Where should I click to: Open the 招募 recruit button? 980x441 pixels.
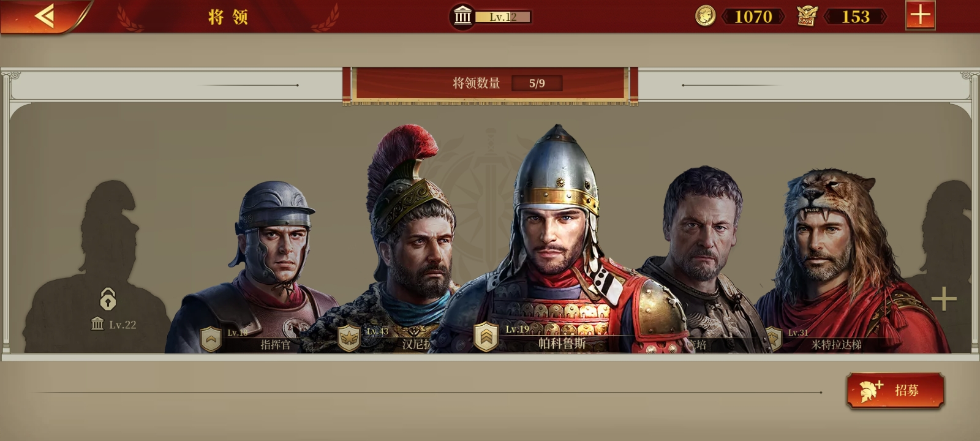(x=895, y=391)
